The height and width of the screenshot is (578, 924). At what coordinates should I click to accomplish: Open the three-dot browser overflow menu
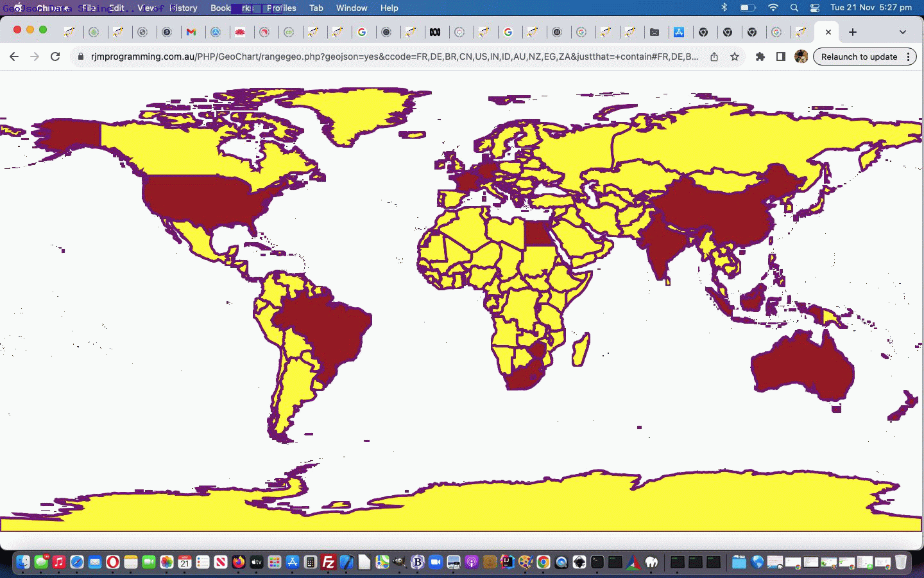point(908,57)
